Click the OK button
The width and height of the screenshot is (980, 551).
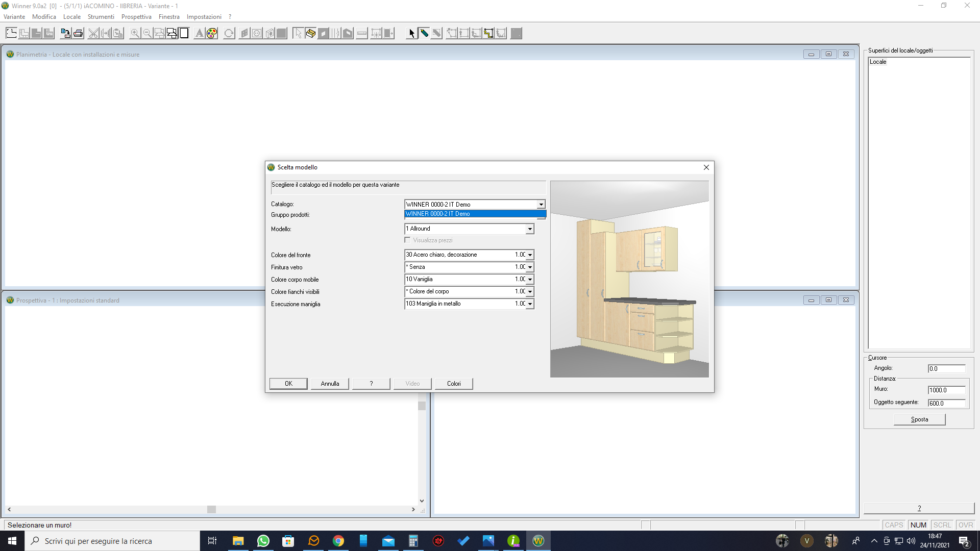[288, 384]
